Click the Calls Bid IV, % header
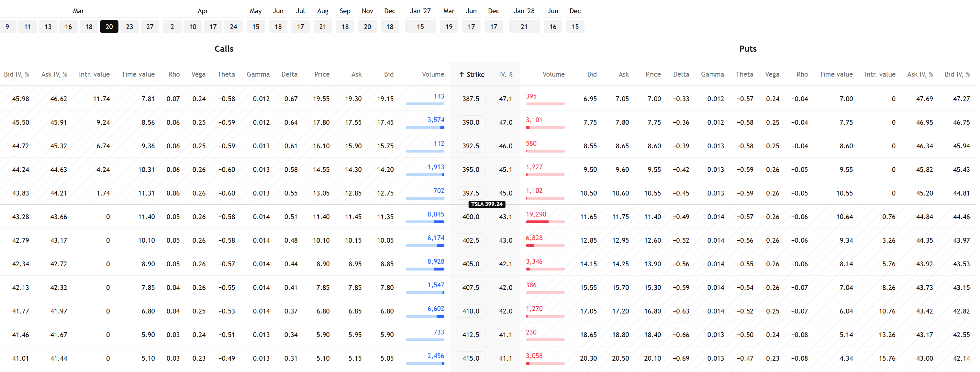Viewport: 980px width, 372px height. point(17,74)
